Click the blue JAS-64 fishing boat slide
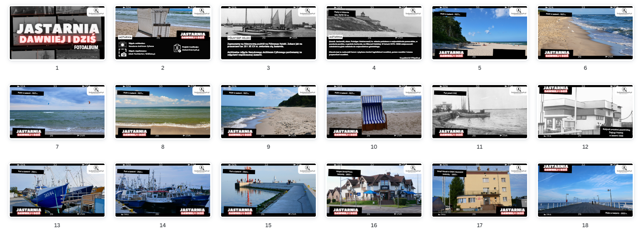Viewport: 644px width, 237px height. coord(57,190)
